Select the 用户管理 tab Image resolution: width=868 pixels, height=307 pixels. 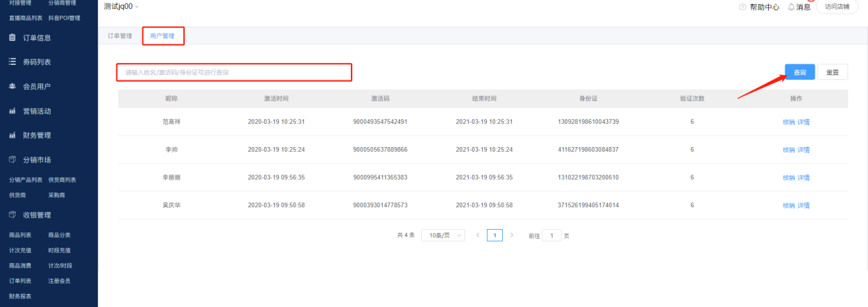163,36
